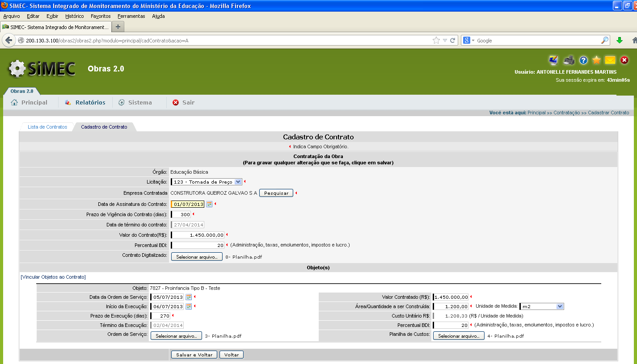Open the address bar history dropdown arrow
637x364 pixels.
click(x=445, y=40)
